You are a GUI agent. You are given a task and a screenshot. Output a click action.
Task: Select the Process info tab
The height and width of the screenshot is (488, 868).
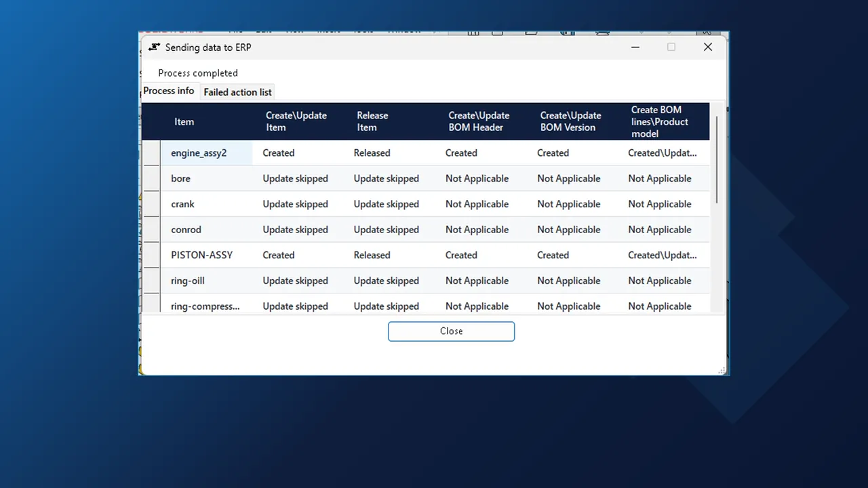coord(169,91)
